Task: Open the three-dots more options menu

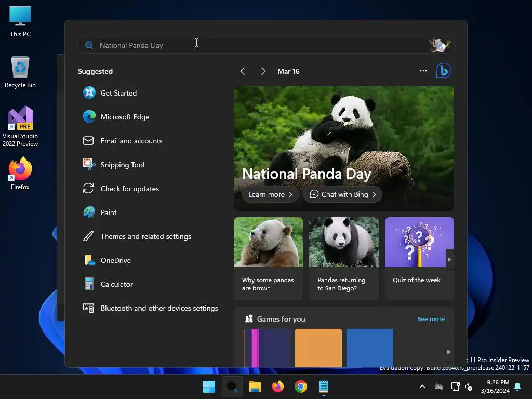Action: [x=423, y=71]
